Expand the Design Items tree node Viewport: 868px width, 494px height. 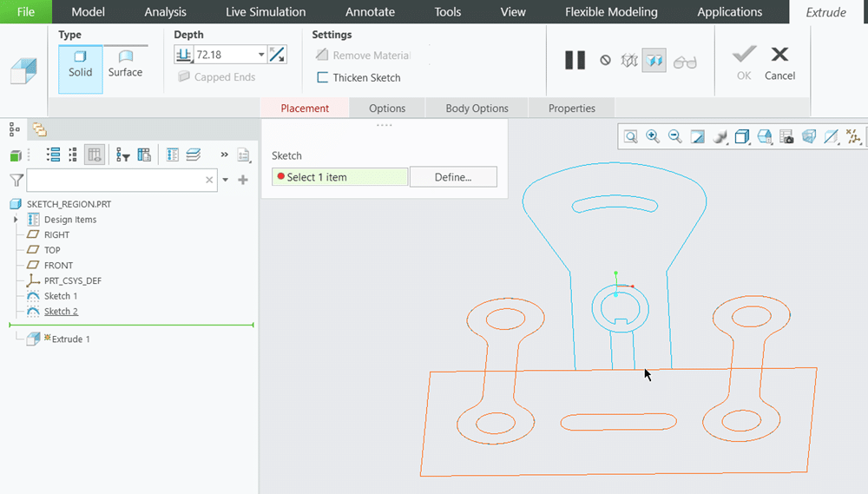16,220
